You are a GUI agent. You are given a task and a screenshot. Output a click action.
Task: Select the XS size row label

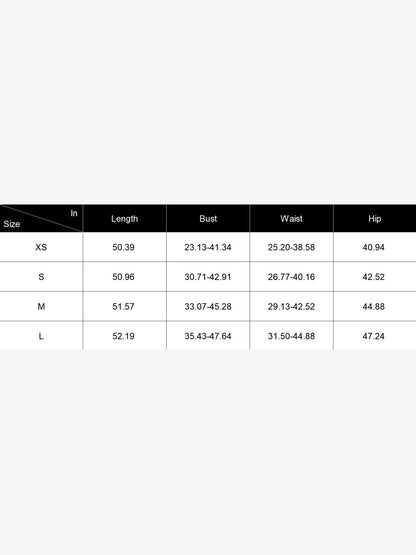[41, 247]
